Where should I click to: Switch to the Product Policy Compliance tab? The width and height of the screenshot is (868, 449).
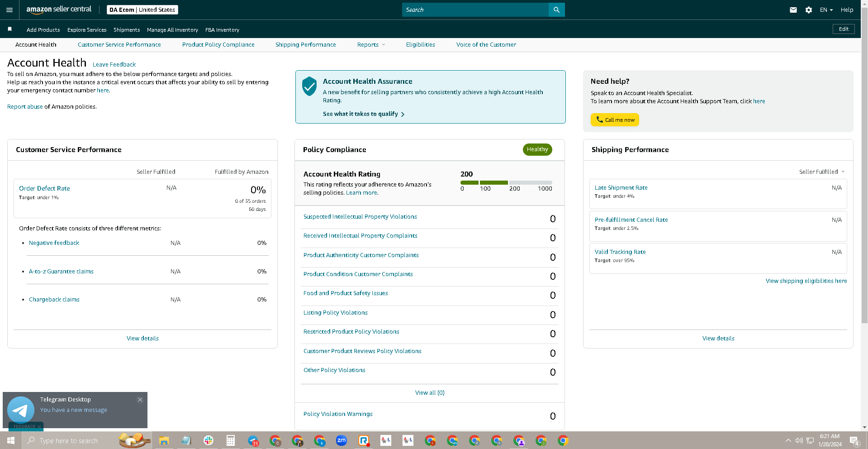pyautogui.click(x=218, y=44)
